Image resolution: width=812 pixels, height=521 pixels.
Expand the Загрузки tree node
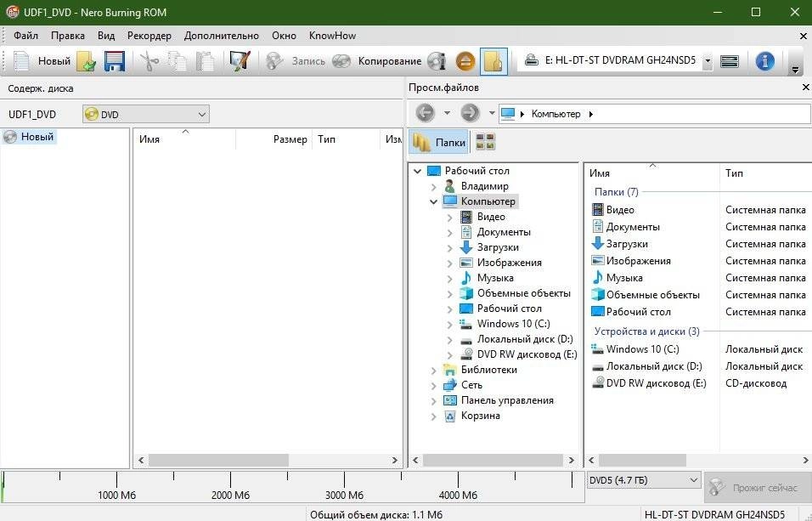click(x=449, y=248)
